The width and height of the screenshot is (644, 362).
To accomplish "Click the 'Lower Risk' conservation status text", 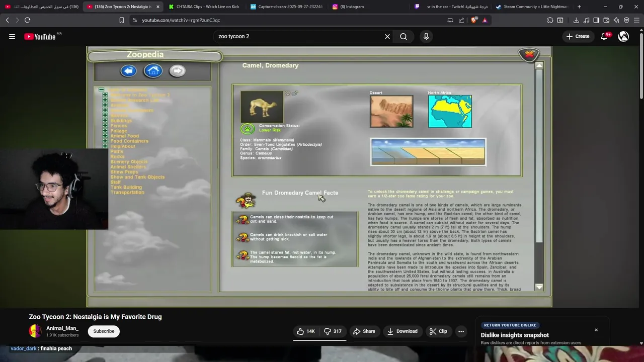I will [x=270, y=130].
